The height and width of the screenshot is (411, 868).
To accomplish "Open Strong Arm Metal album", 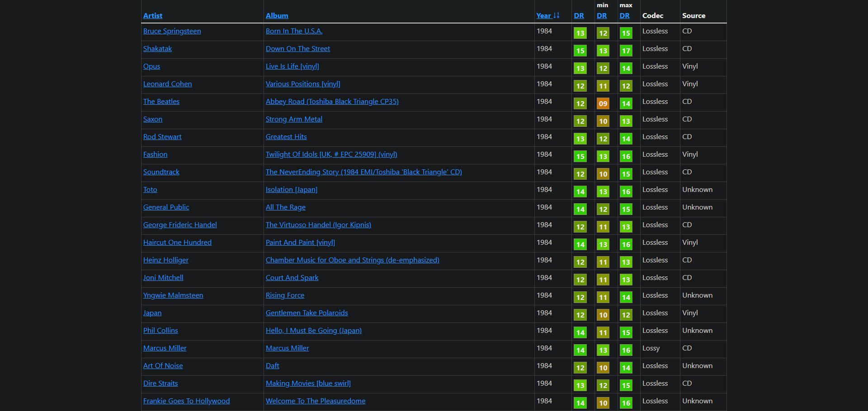I will coord(294,119).
